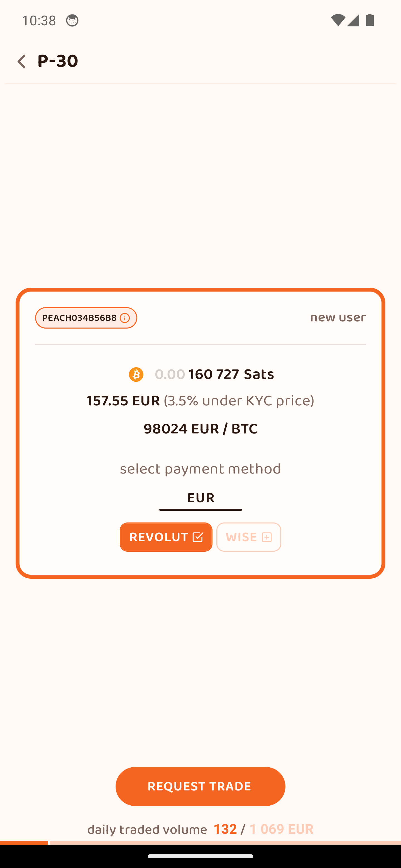
Task: Tap the plus icon on the Wise chip
Action: 266,537
